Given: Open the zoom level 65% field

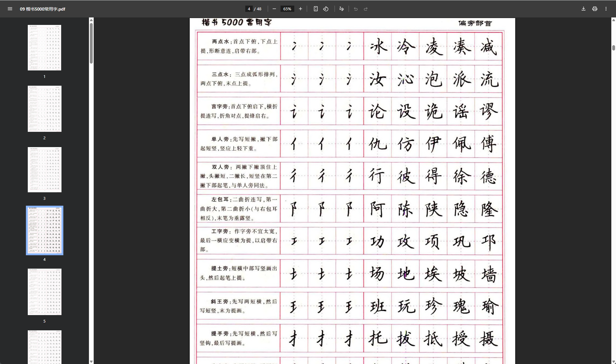Looking at the screenshot, I should pos(287,9).
